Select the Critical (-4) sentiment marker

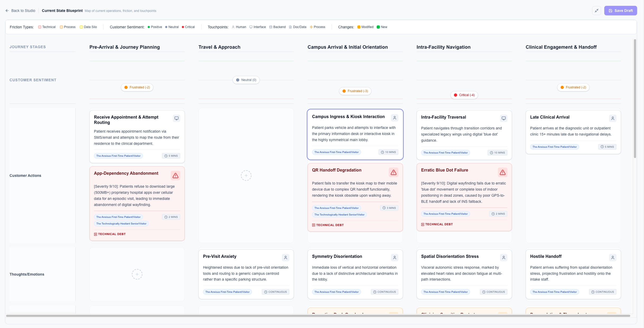click(464, 95)
